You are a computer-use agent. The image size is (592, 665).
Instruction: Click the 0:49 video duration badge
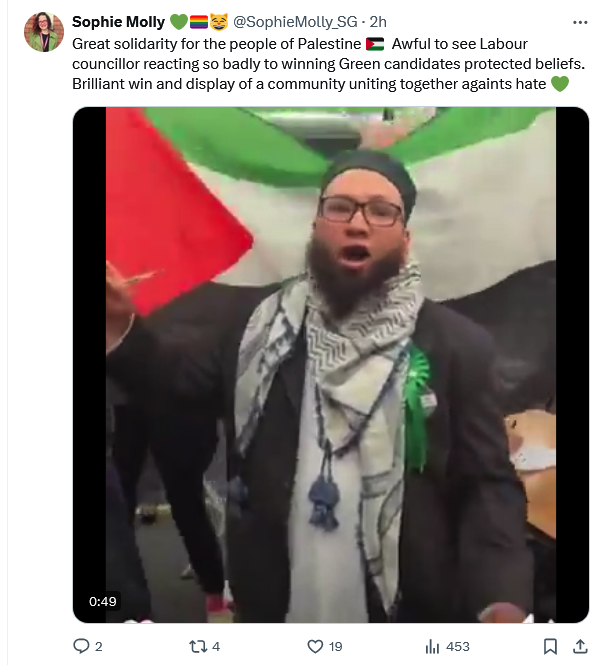[x=103, y=601]
